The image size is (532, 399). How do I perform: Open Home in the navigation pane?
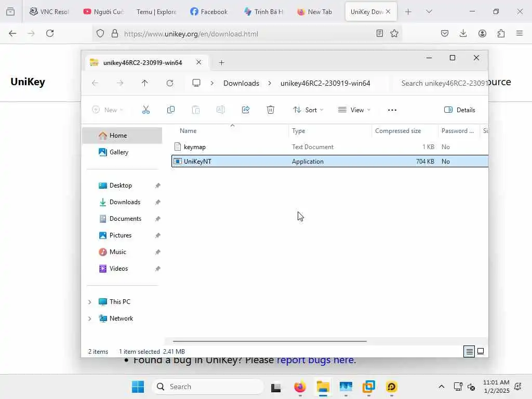[x=122, y=136]
